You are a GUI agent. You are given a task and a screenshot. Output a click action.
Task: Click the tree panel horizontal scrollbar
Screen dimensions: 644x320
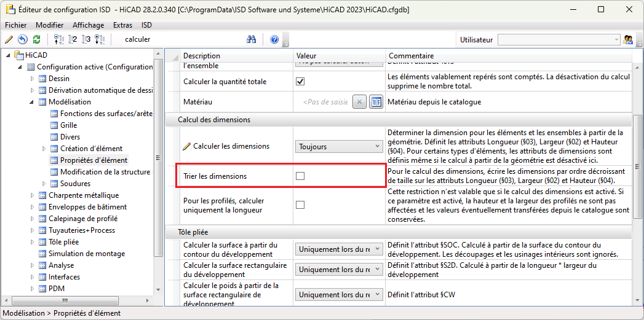64,300
